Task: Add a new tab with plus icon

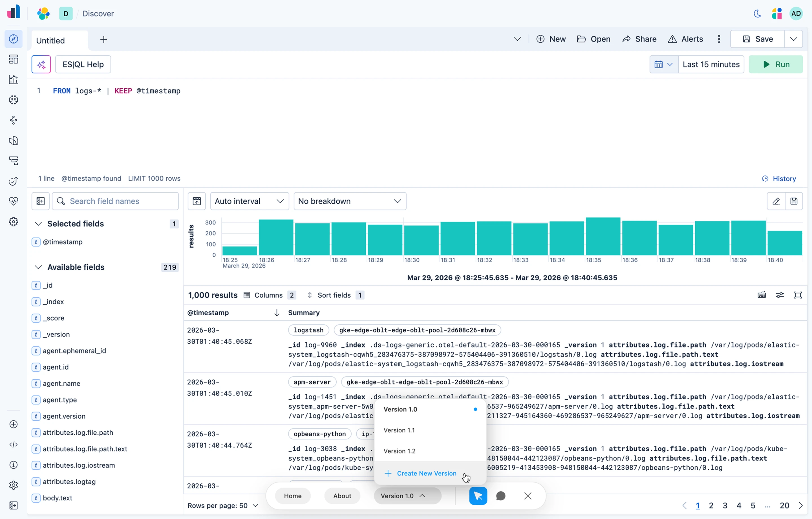Action: point(103,40)
